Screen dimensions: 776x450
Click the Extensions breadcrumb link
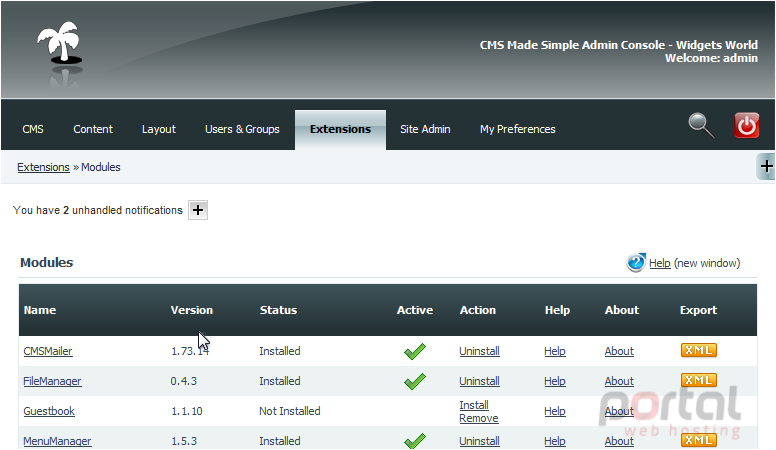(43, 167)
